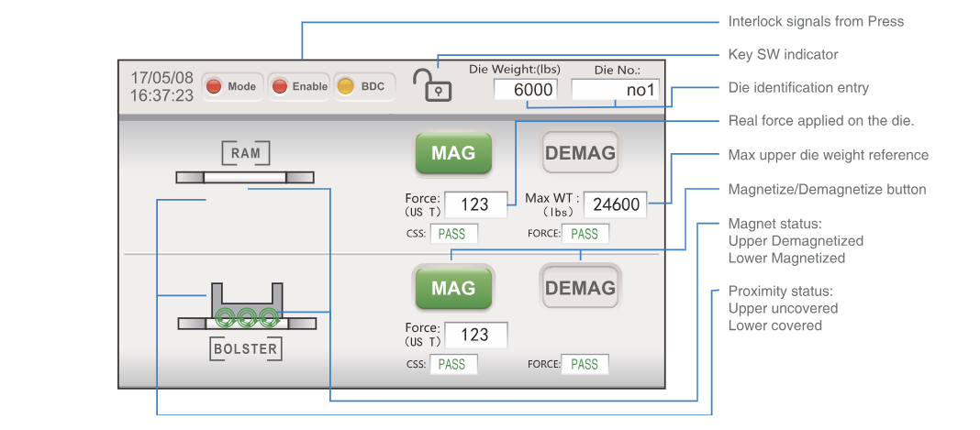Edit the Die No. field showing no1
Viewport: 980px width, 430px height.
coord(615,90)
